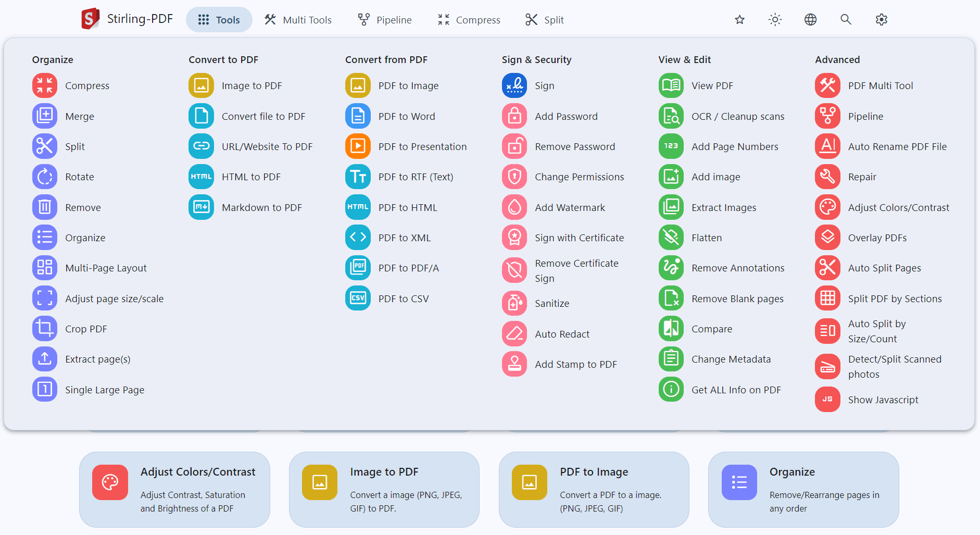
Task: Toggle the light/dark theme
Action: [x=775, y=19]
